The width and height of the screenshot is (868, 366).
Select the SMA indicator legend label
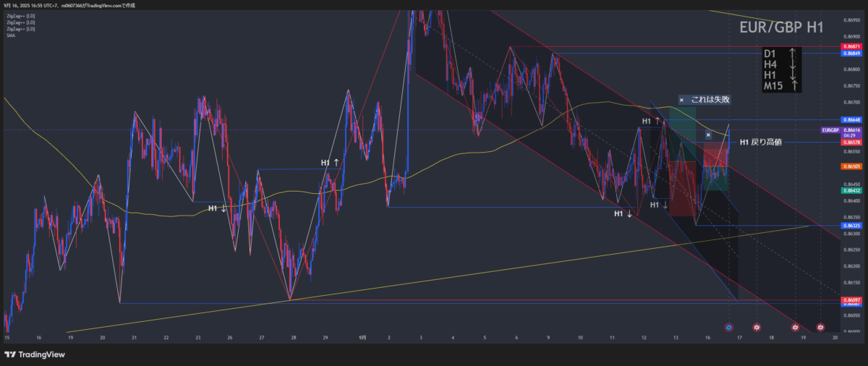[11, 35]
